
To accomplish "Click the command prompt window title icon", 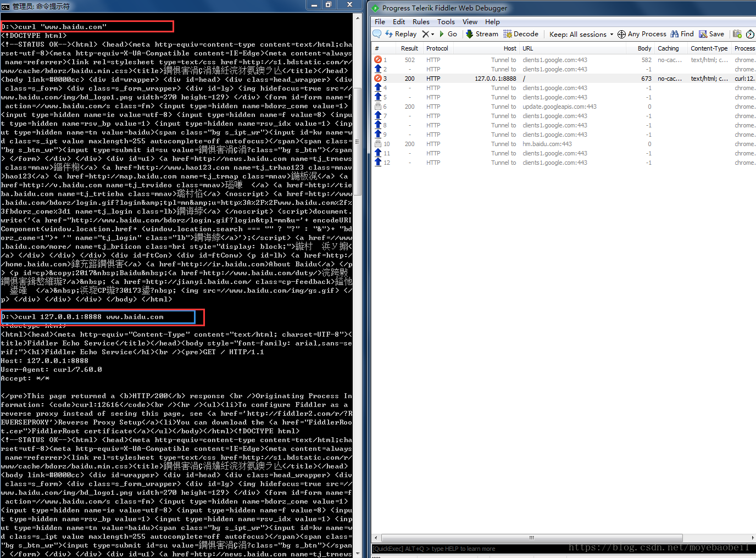I will (x=5, y=6).
